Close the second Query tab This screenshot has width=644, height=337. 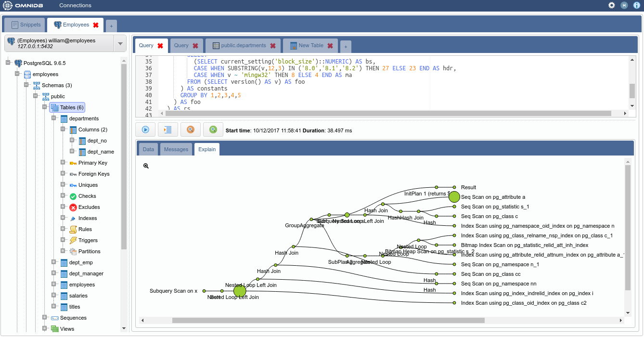point(195,46)
